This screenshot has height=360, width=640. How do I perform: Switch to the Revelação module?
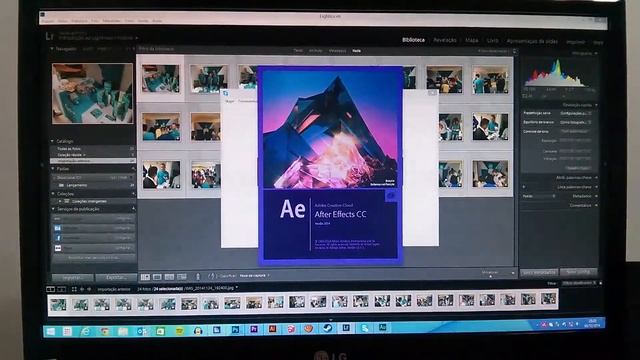click(x=445, y=40)
